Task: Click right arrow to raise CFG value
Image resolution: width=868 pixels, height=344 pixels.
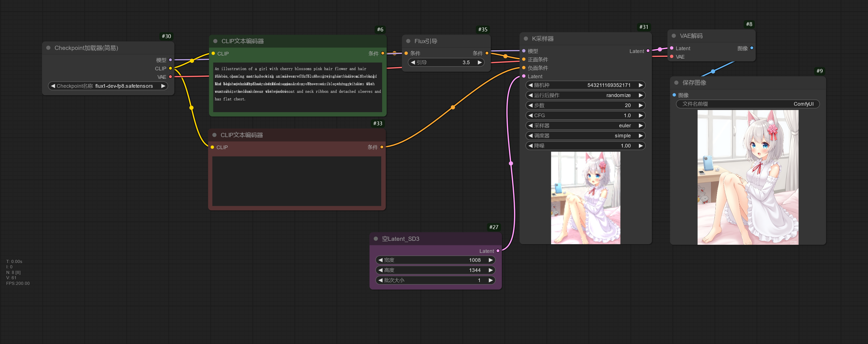Action: point(641,115)
